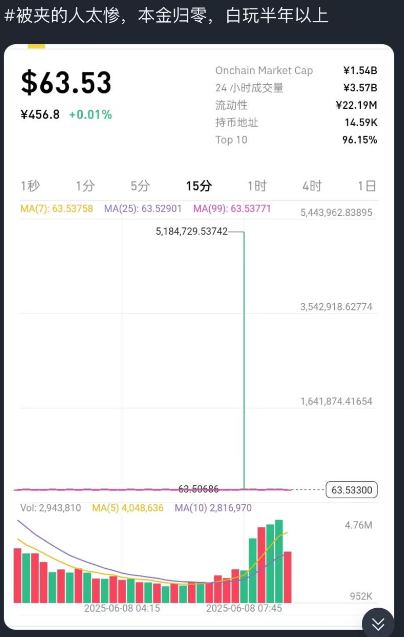Click the MA(25) indicator label

click(x=143, y=209)
